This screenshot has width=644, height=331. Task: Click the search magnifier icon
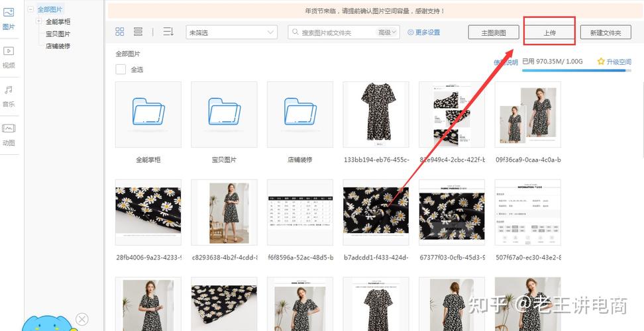click(x=295, y=32)
